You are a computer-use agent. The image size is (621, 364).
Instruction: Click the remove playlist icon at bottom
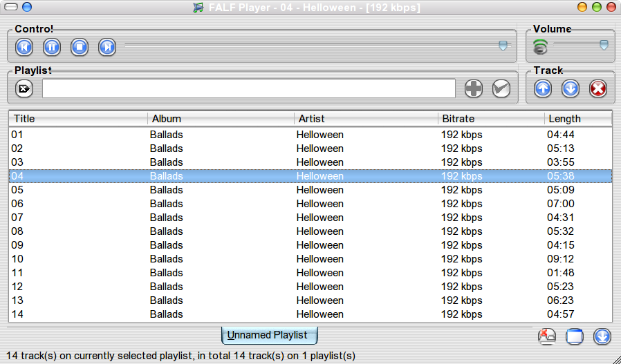[x=547, y=336]
